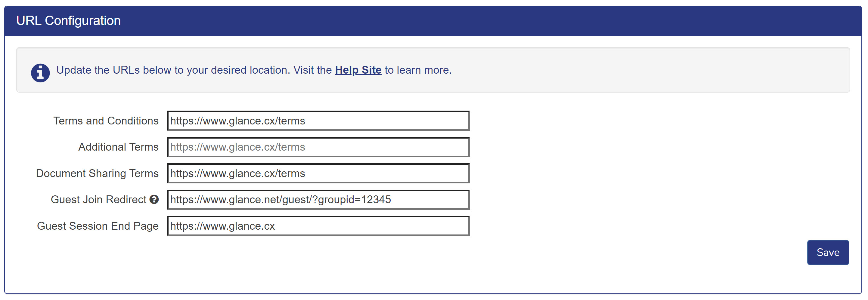868x300 pixels.
Task: Open the Help Site link
Action: click(x=358, y=70)
